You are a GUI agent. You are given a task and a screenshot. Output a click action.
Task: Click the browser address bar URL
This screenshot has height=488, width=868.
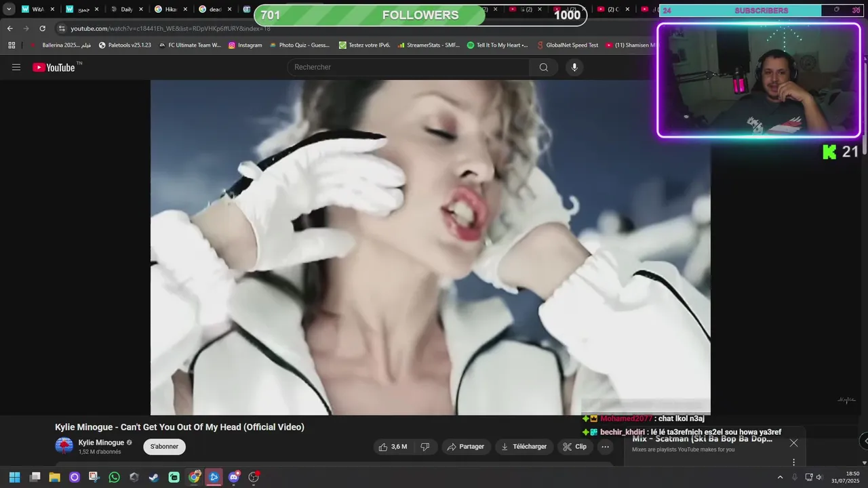pos(170,28)
